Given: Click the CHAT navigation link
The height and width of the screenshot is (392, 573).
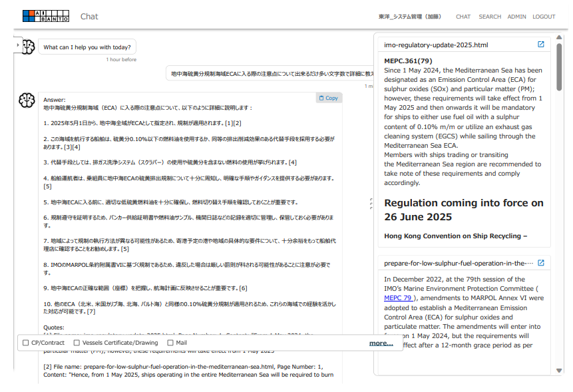Looking at the screenshot, I should click(463, 17).
